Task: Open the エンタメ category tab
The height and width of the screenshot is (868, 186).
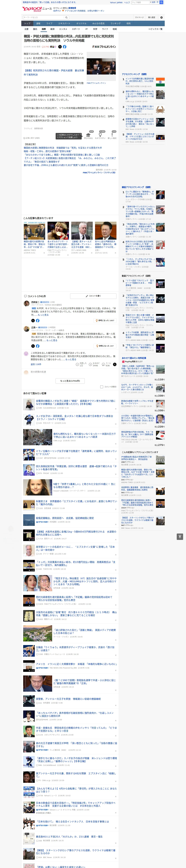Action: (63, 29)
